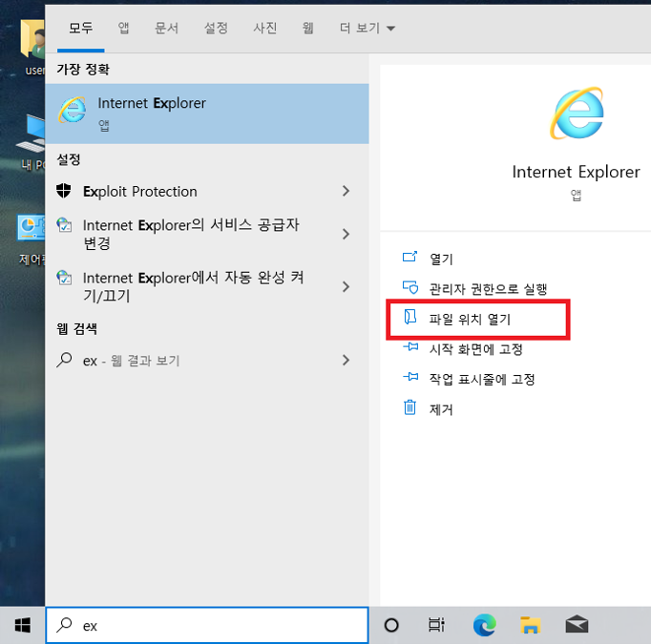
Task: Expand chevron for ex web results
Action: (x=346, y=360)
